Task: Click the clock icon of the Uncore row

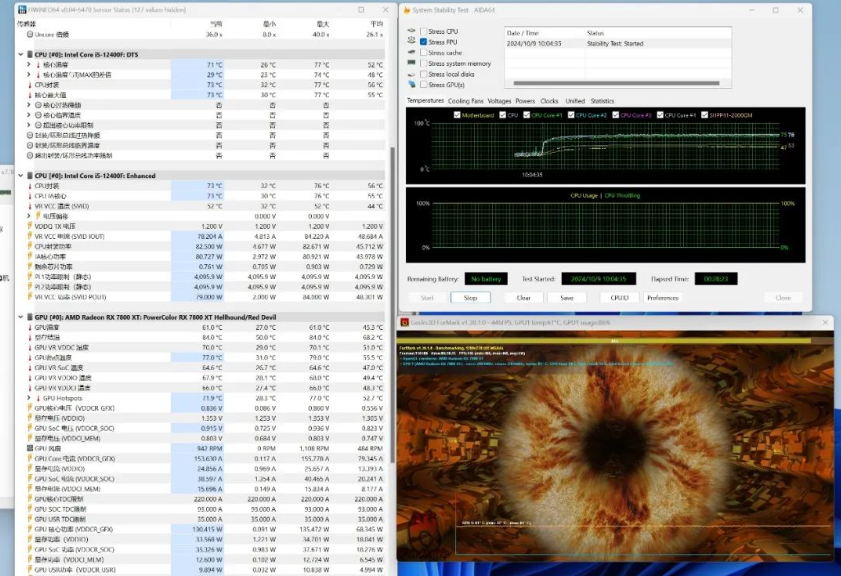Action: click(30, 34)
